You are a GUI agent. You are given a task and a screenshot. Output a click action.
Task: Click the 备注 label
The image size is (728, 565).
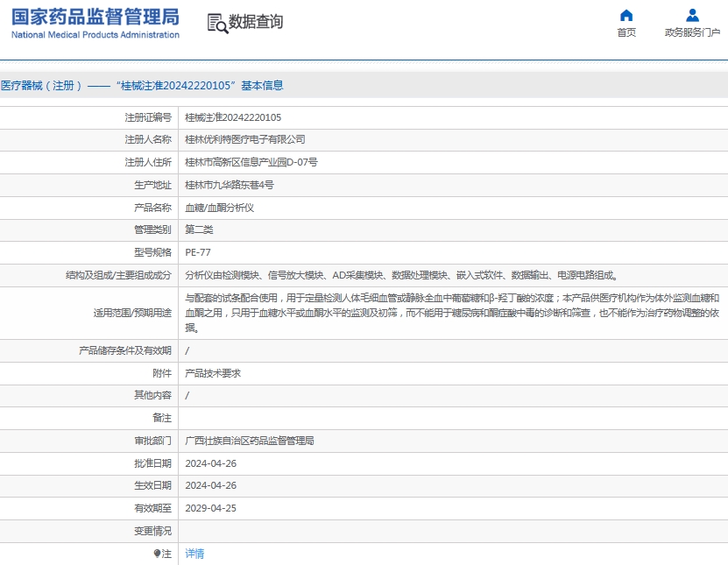pyautogui.click(x=162, y=418)
